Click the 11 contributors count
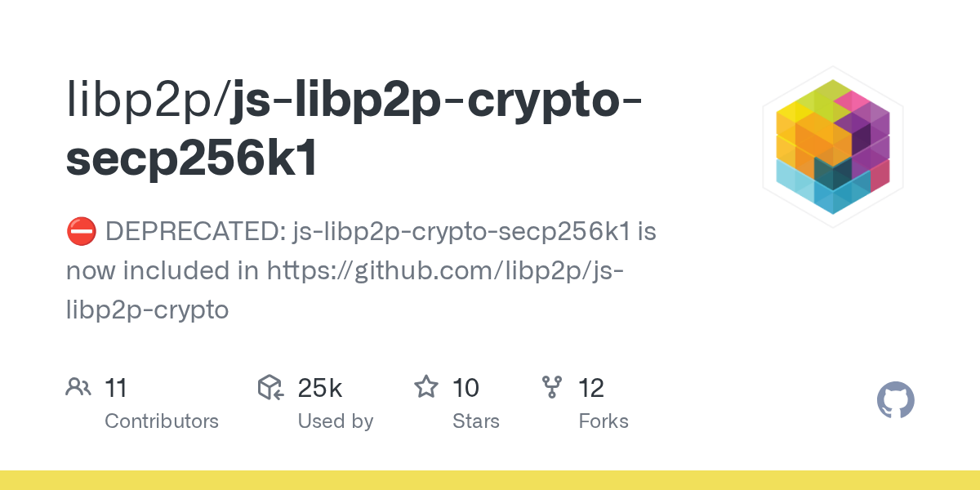The width and height of the screenshot is (980, 490). [116, 388]
